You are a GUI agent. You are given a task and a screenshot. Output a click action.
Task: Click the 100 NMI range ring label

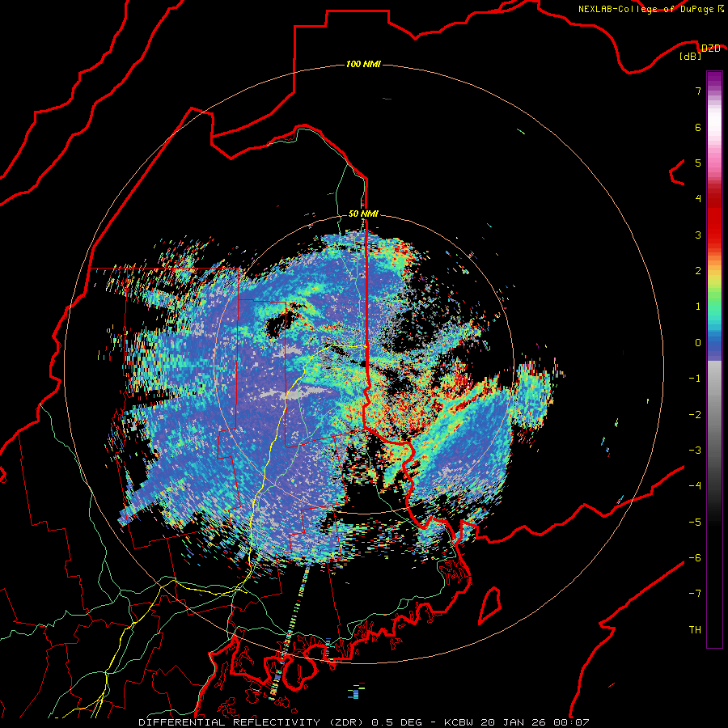[x=363, y=64]
